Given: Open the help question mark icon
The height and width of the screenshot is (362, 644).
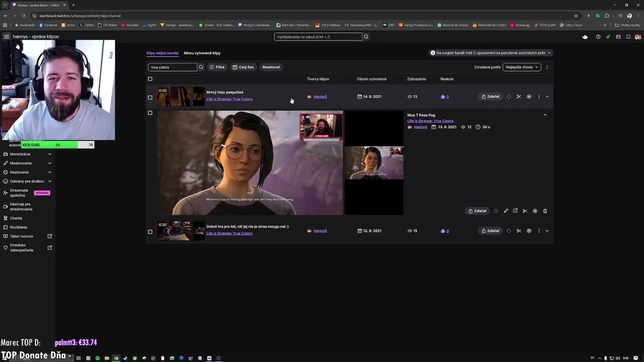Looking at the screenshot, I should [x=598, y=37].
